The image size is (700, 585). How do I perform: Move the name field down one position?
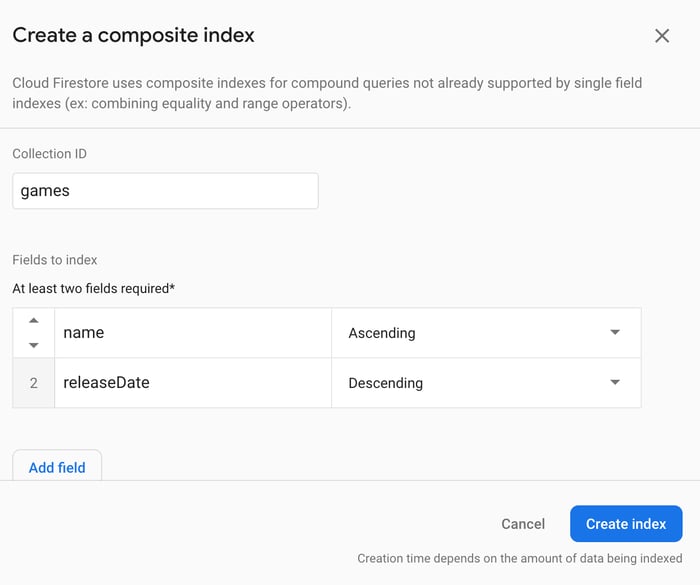click(33, 345)
